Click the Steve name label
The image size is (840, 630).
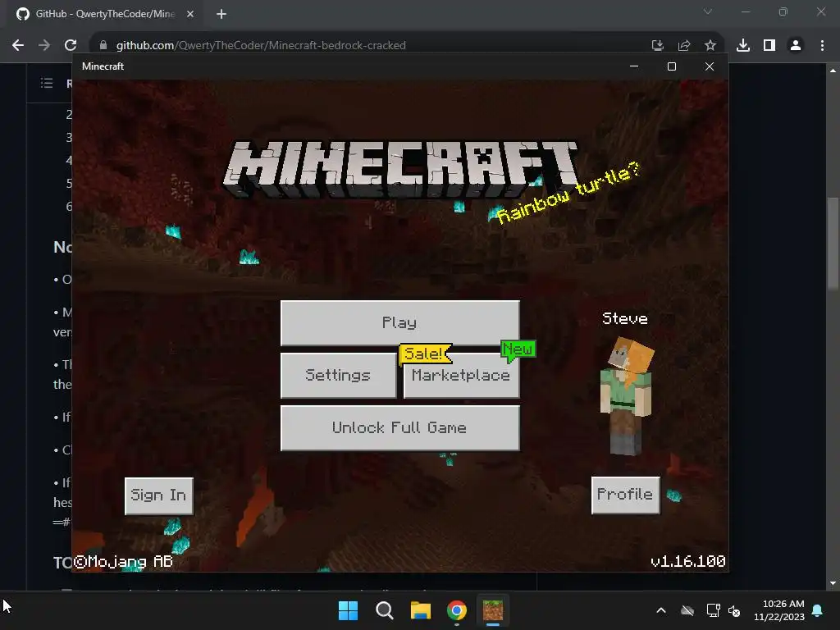624,318
